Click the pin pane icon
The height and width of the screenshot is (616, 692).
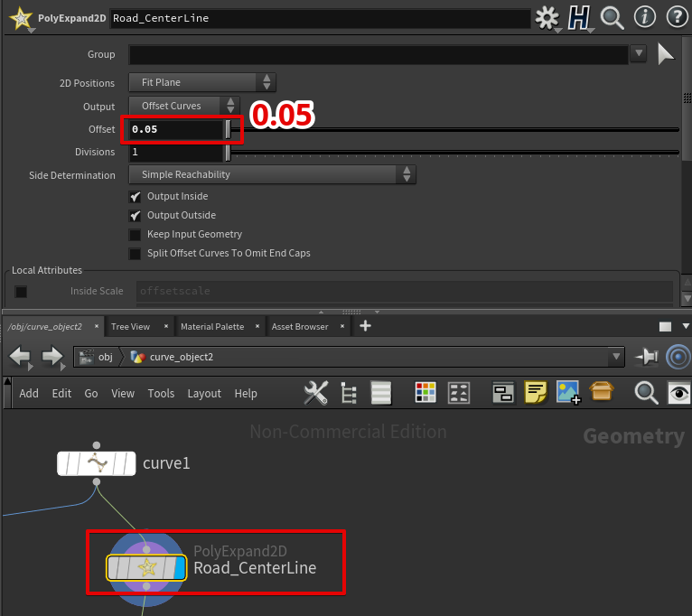646,357
